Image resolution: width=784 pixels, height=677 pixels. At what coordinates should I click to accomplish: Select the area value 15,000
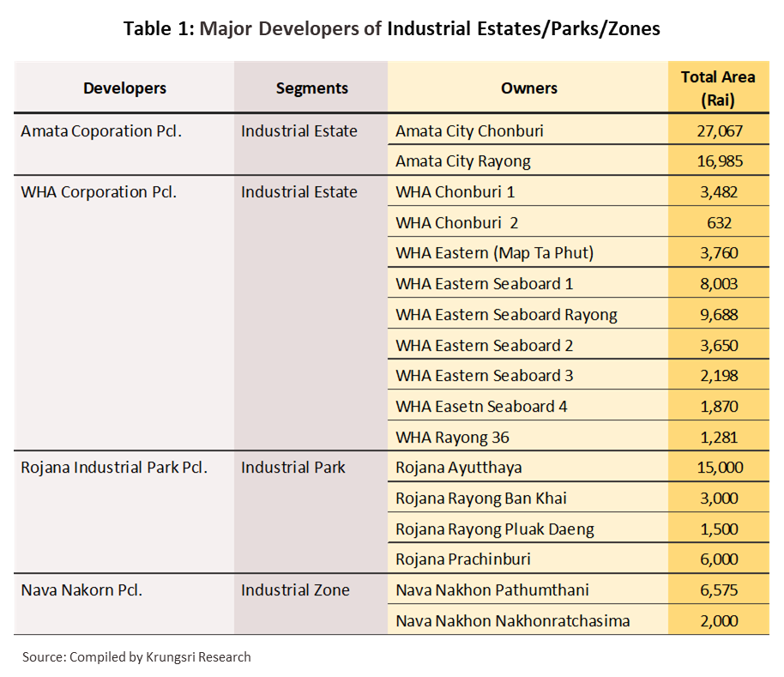tap(720, 468)
